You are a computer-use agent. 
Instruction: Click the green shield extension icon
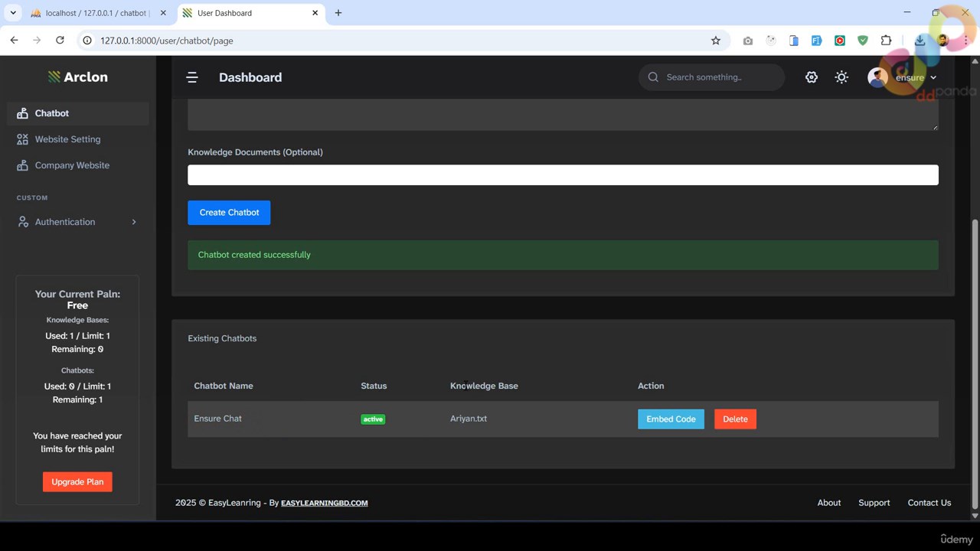pos(863,41)
